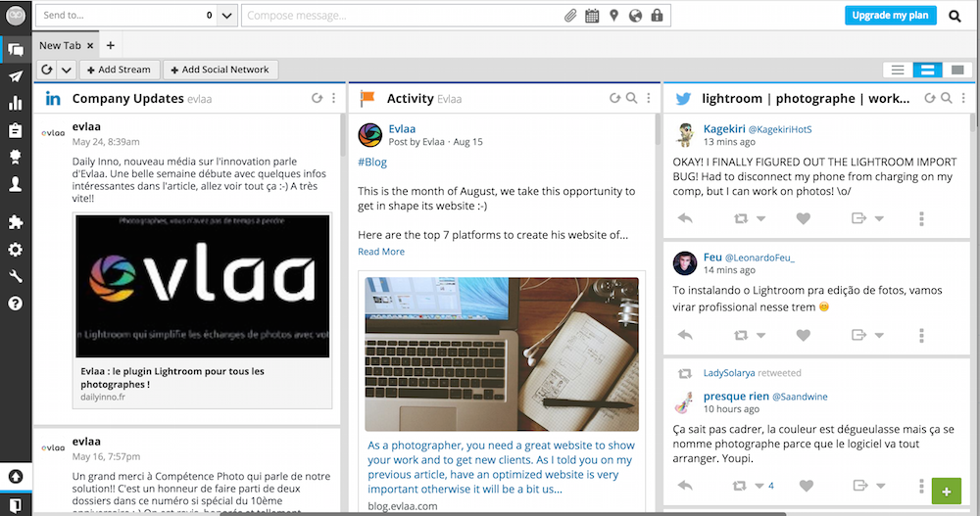
Task: Like Kagekiri's tweet with the heart
Action: [x=804, y=218]
